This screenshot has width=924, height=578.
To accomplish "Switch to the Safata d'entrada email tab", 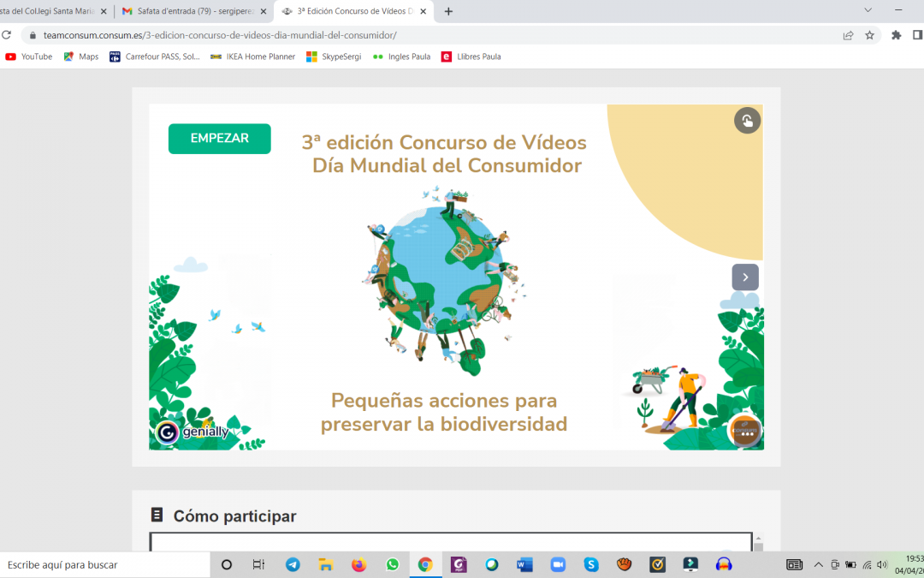I will tap(190, 12).
